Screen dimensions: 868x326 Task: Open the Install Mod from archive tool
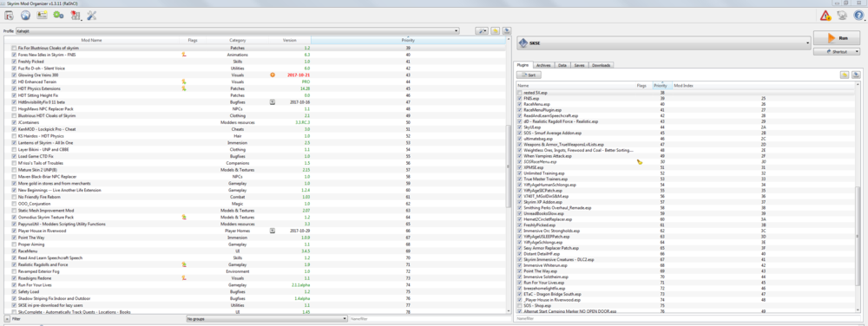[x=9, y=16]
